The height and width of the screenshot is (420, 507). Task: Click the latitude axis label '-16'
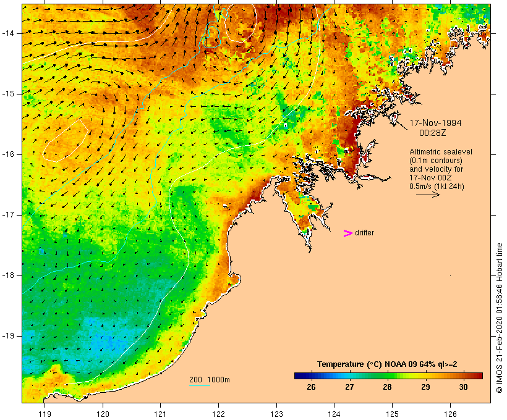coord(8,154)
